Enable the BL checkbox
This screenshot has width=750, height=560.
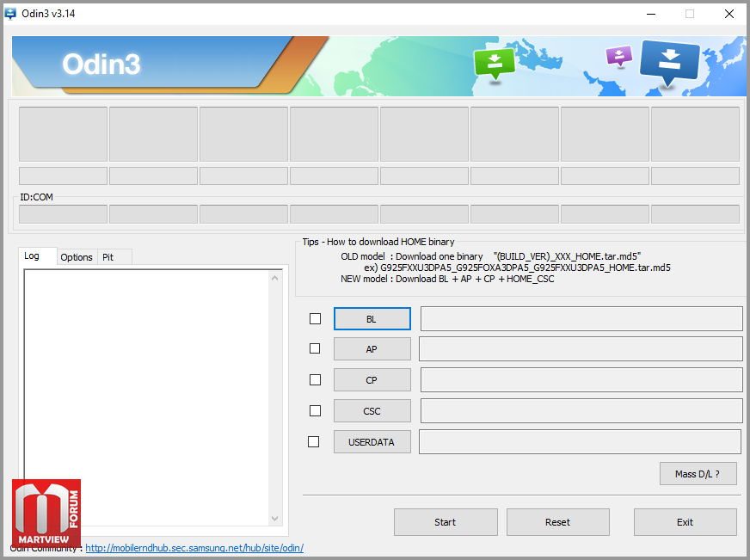[315, 318]
